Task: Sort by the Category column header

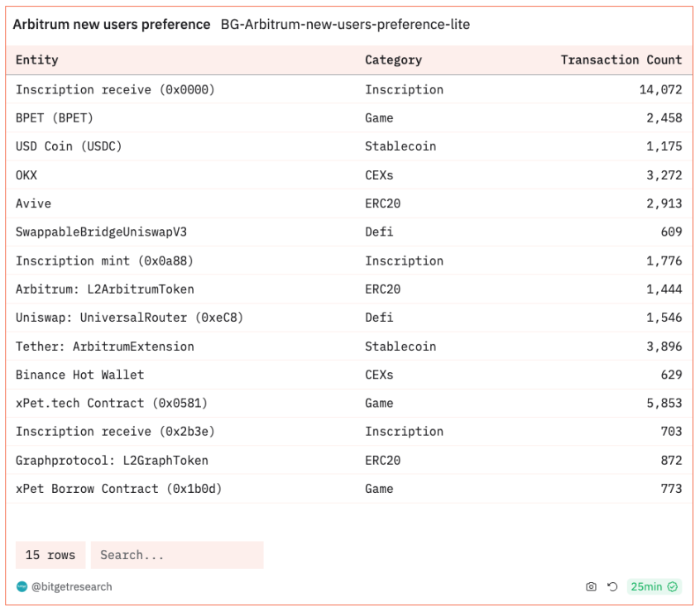Action: 393,60
